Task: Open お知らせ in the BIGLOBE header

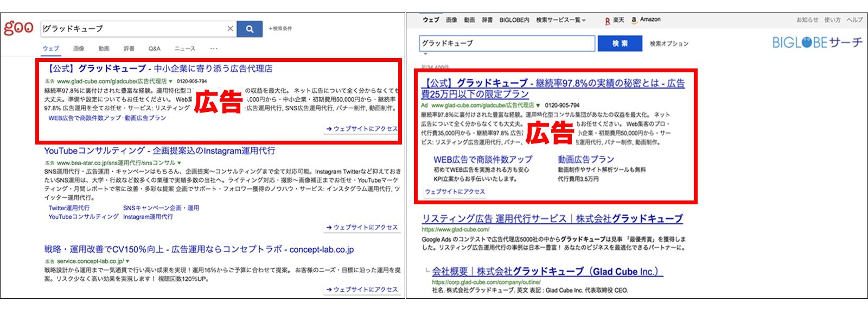Action: [807, 20]
